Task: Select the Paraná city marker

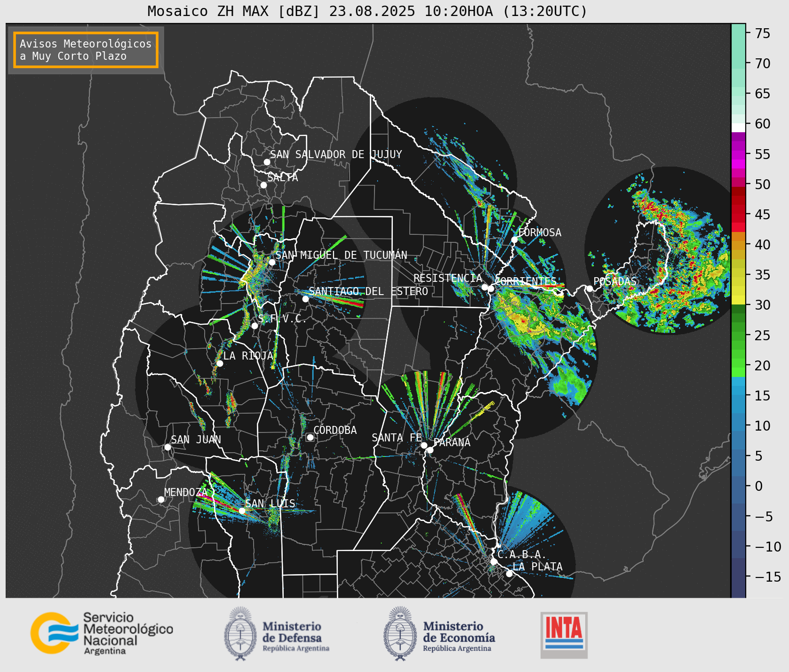Action: point(430,450)
